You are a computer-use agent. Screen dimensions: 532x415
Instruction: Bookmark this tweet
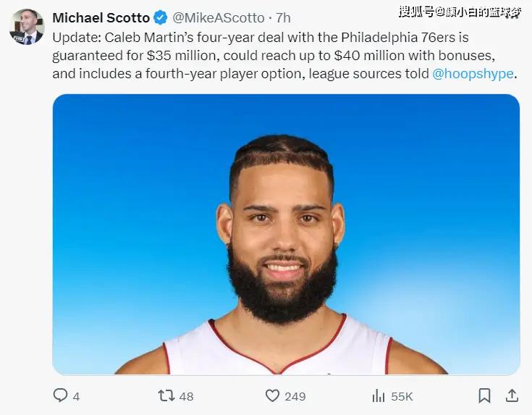[x=484, y=395]
